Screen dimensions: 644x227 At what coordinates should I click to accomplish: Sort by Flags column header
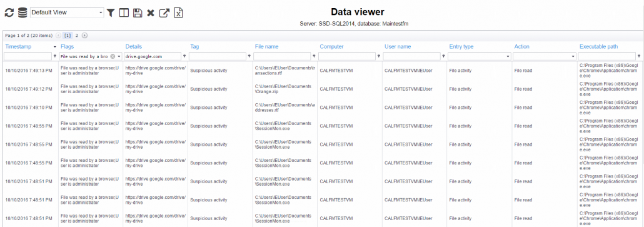[x=67, y=47]
